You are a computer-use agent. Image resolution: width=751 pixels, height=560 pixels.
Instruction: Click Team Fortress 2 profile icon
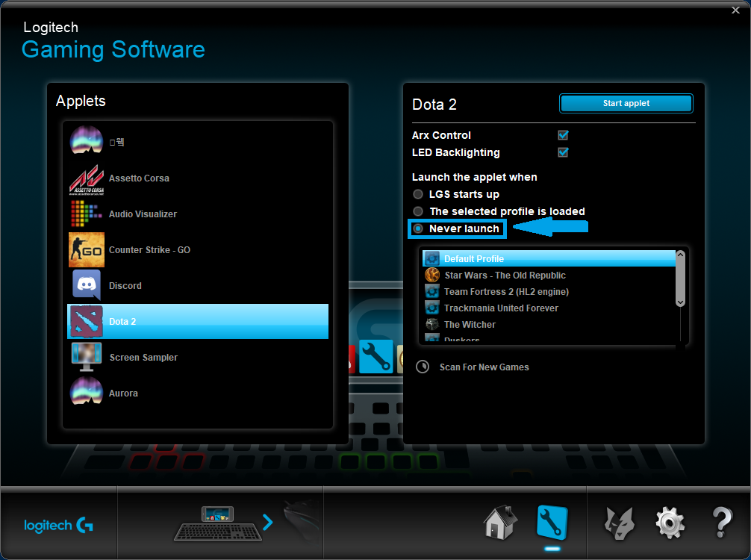click(x=432, y=291)
